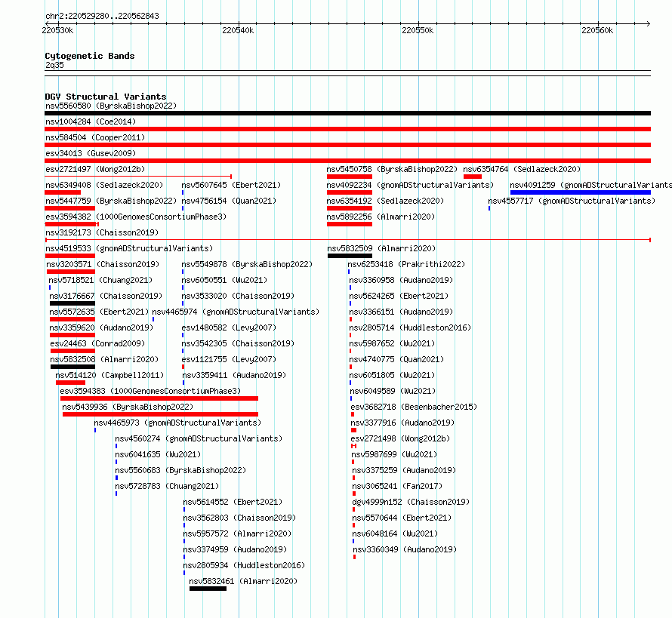Click dgv4999n152 (Chaisson2019) label
This screenshot has width=672, height=618.
411,502
